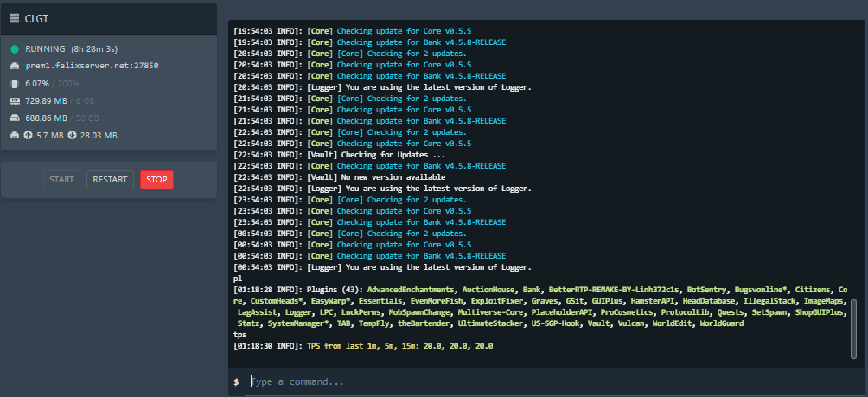868x397 pixels.
Task: Click the $ command prompt symbol
Action: 236,381
